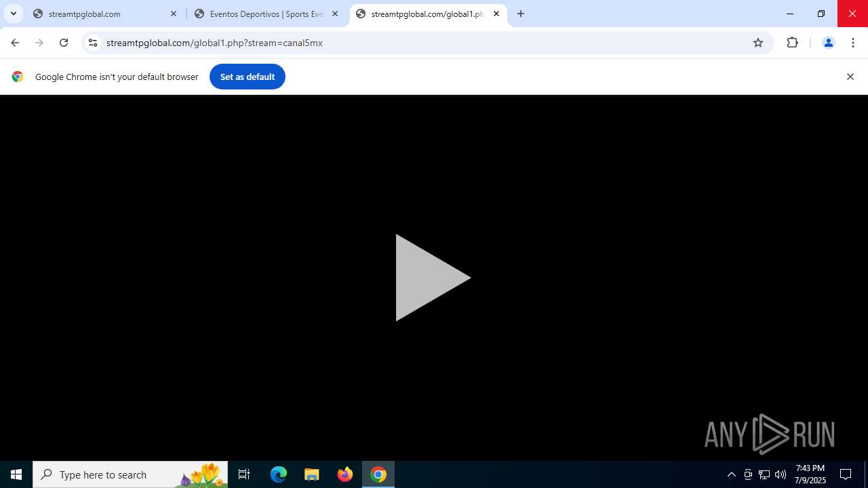Open Task View on taskbar
The image size is (868, 488).
244,474
